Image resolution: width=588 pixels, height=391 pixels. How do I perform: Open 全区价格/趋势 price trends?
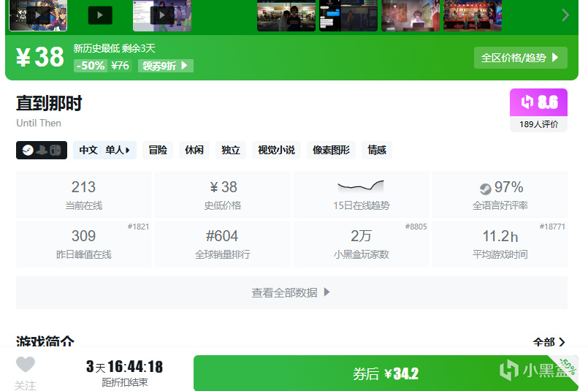(x=521, y=58)
